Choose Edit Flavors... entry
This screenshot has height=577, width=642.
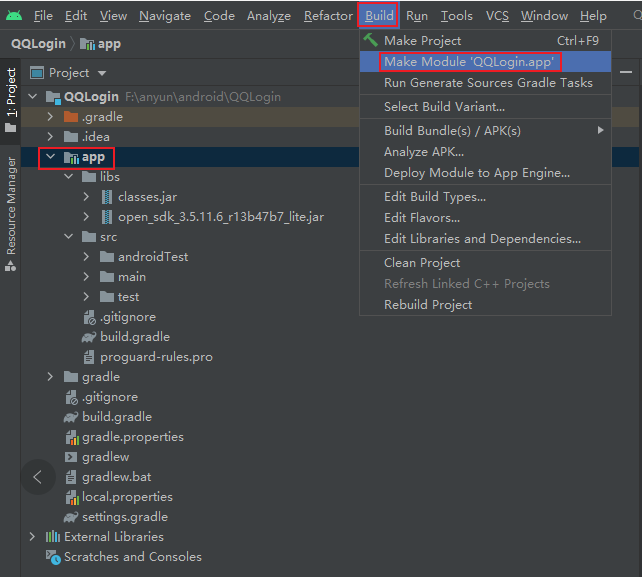[485, 218]
